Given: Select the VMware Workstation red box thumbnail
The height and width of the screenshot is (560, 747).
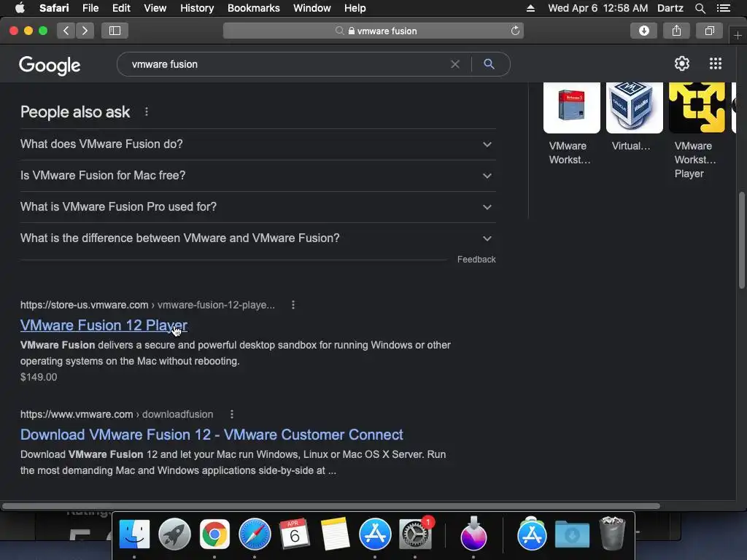Looking at the screenshot, I should [x=572, y=108].
